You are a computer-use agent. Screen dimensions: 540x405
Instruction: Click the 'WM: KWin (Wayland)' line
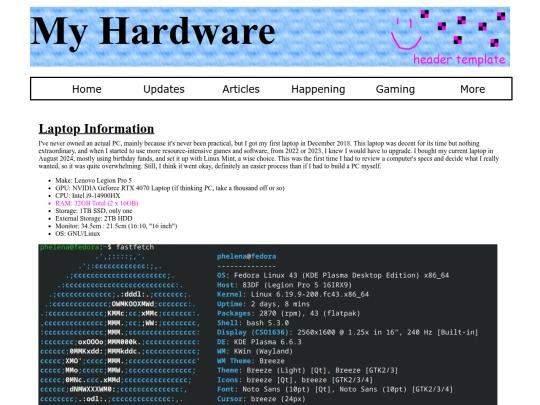(255, 352)
